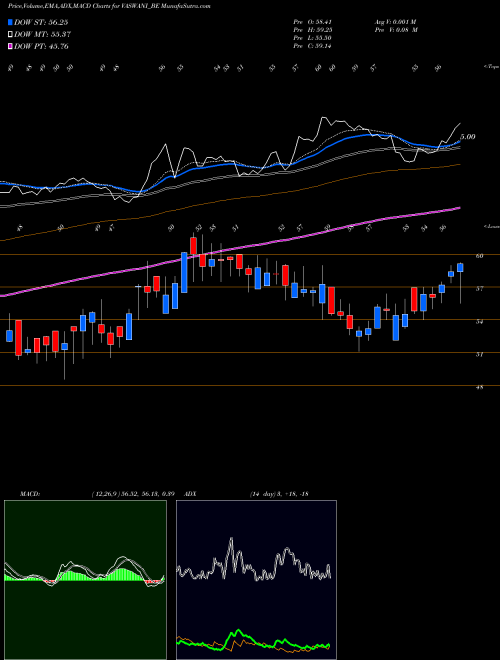This screenshot has width=500, height=660.
Task: Open the ADX indicator chart panel
Action: 256,580
